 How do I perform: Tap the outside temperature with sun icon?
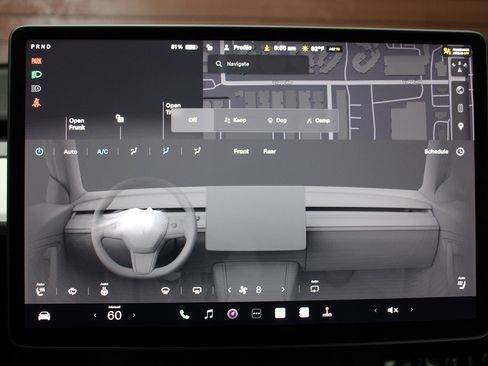(x=313, y=49)
